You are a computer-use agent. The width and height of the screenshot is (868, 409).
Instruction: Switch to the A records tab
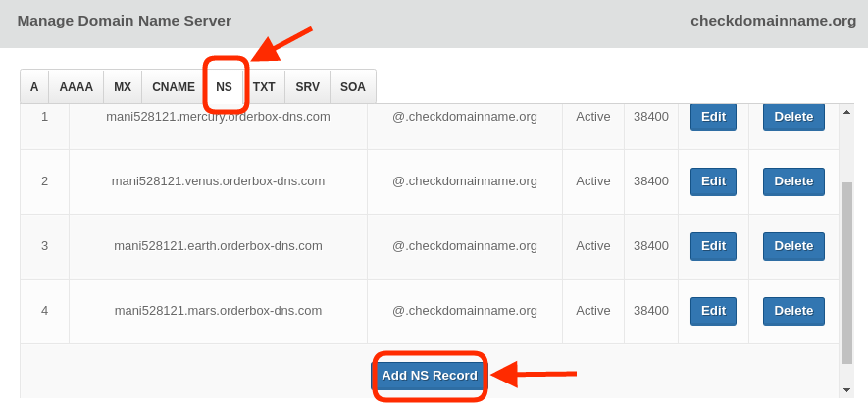(34, 87)
